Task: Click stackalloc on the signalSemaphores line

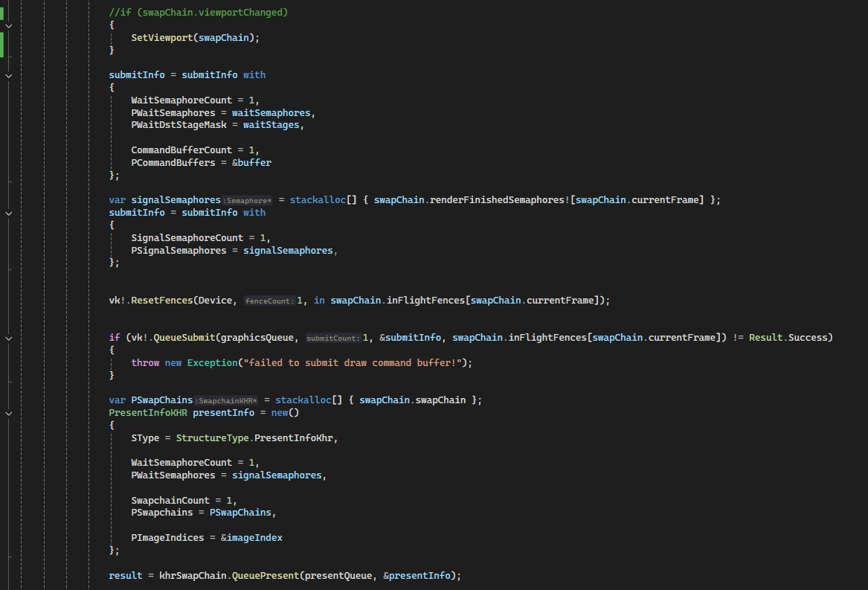Action: [318, 200]
